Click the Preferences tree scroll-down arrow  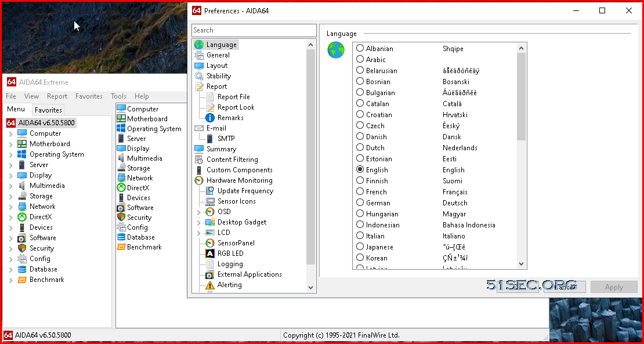pos(310,288)
